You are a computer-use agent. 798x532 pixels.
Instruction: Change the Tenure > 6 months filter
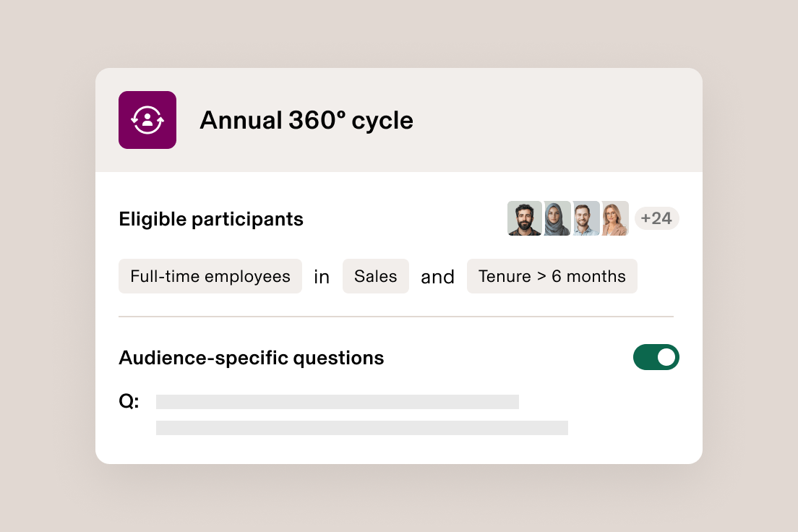coord(552,276)
